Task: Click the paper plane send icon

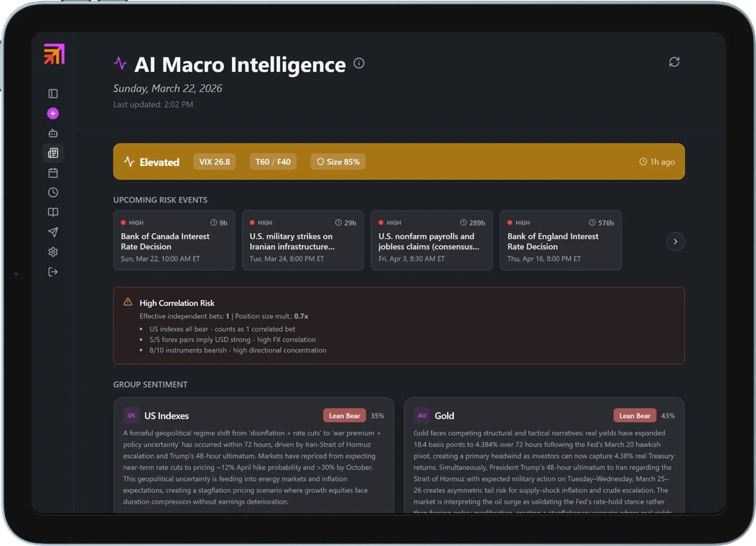Action: pos(53,232)
